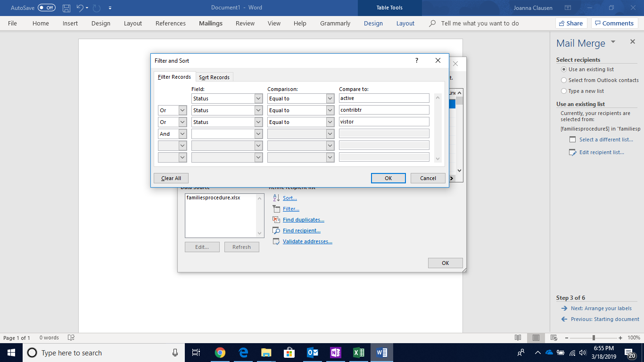Click the Tell me search magnifier icon
The image size is (644, 362).
[x=432, y=23]
